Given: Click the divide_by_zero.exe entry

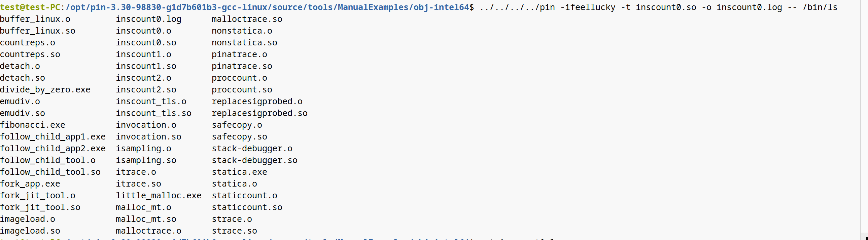Looking at the screenshot, I should point(45,90).
